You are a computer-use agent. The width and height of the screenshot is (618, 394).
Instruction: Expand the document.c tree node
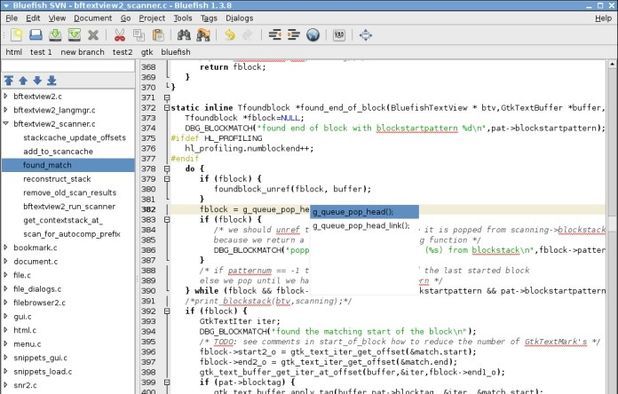(6, 261)
